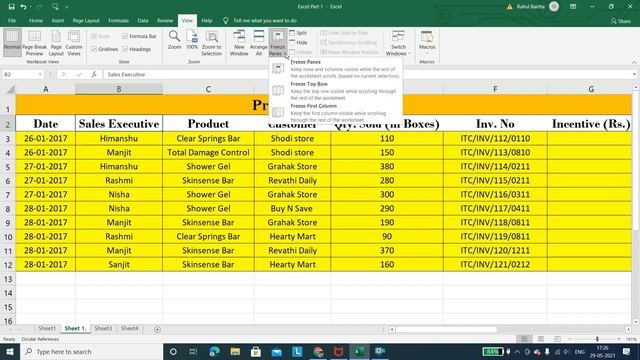Screen dimensions: 640x360
Task: Select column B header
Action: (x=119, y=89)
